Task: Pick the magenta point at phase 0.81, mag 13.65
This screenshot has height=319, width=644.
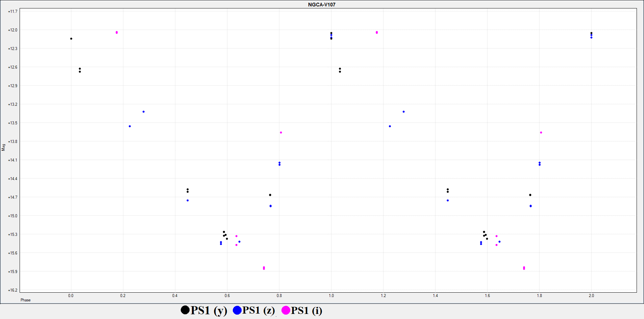Action: (x=281, y=132)
